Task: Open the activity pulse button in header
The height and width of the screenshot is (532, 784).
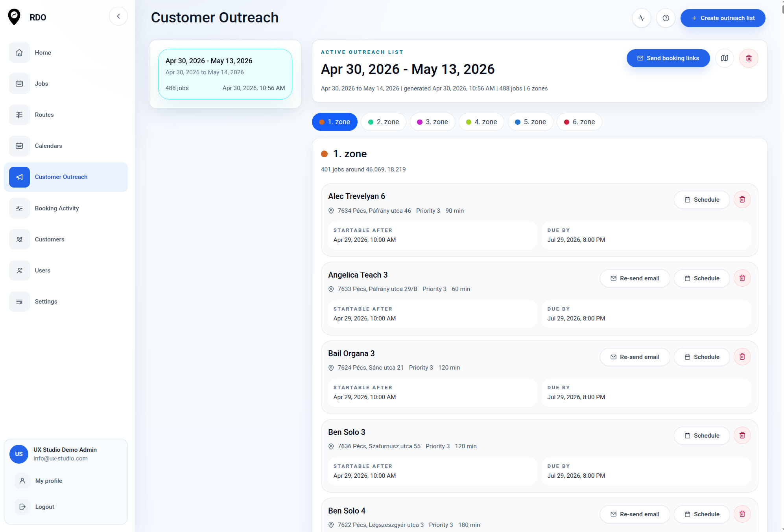Action: [x=642, y=18]
